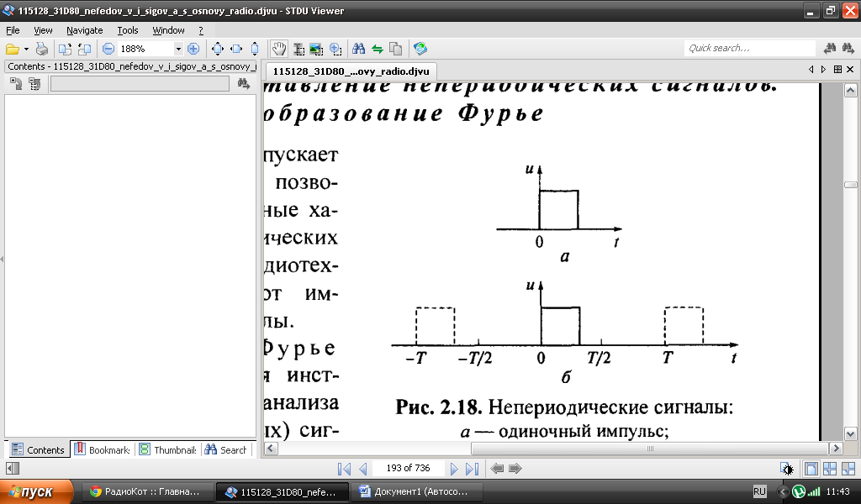
Task: Open the View menu
Action: point(43,30)
